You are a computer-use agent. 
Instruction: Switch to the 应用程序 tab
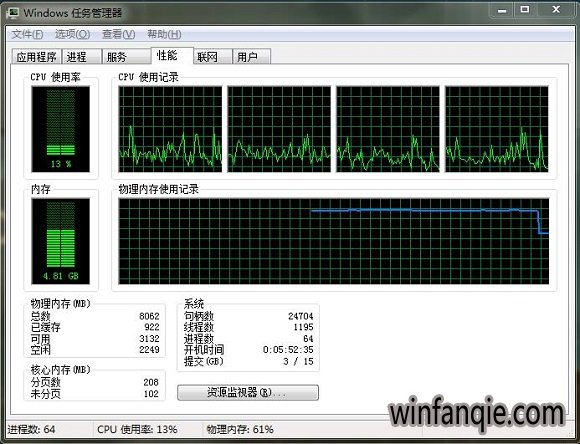pos(36,57)
